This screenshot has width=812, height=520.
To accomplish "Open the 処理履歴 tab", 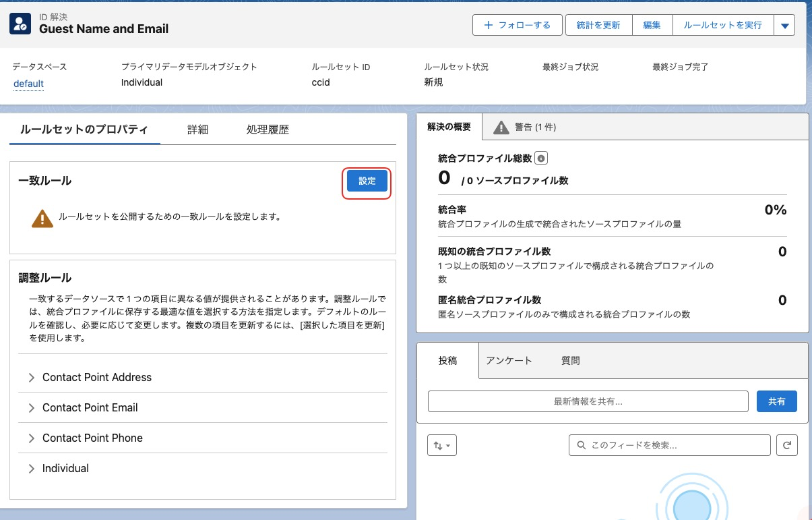I will (268, 129).
